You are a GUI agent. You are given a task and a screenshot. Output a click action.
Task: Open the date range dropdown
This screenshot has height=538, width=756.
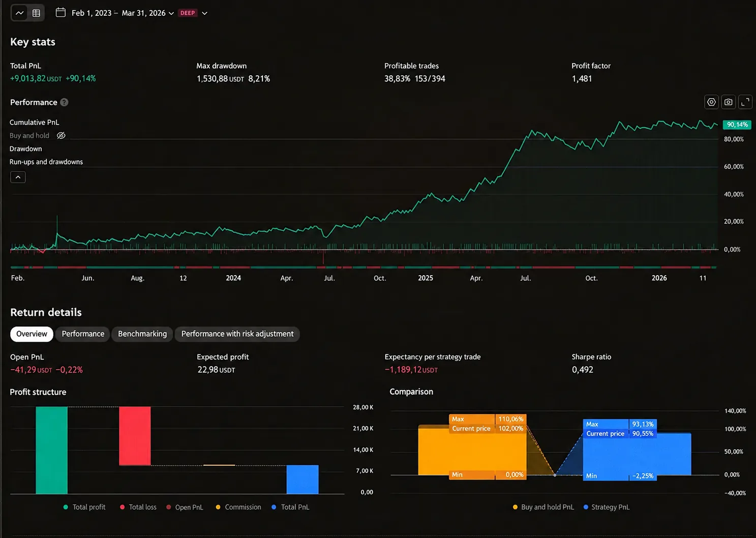click(123, 13)
